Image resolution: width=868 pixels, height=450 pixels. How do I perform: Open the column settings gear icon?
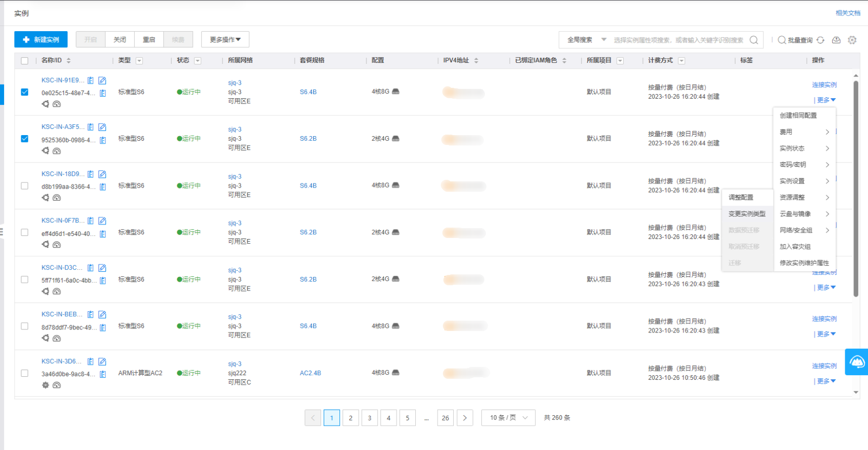852,40
